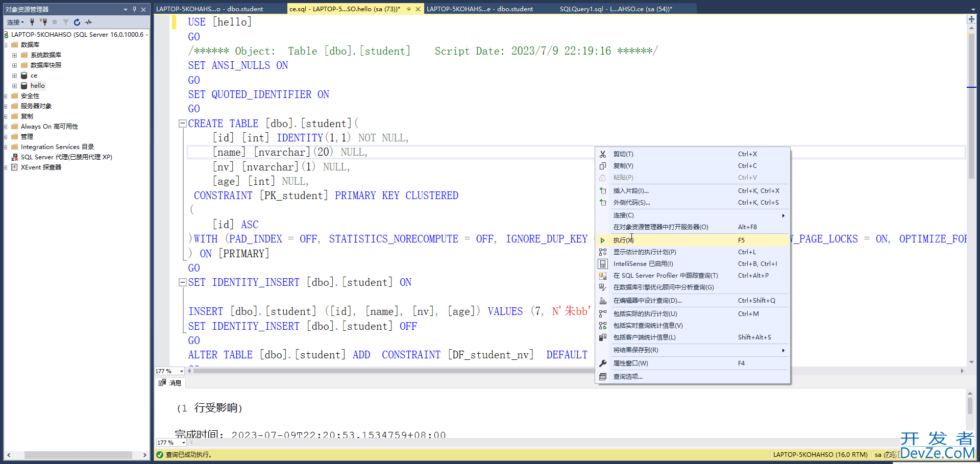980x464 pixels.
Task: Collapse the CREATE TABLE code block
Action: pyautogui.click(x=182, y=124)
